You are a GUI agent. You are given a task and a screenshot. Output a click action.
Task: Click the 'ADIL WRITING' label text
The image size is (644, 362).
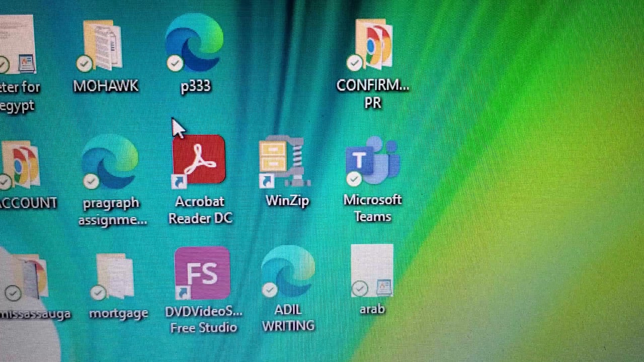click(x=288, y=318)
